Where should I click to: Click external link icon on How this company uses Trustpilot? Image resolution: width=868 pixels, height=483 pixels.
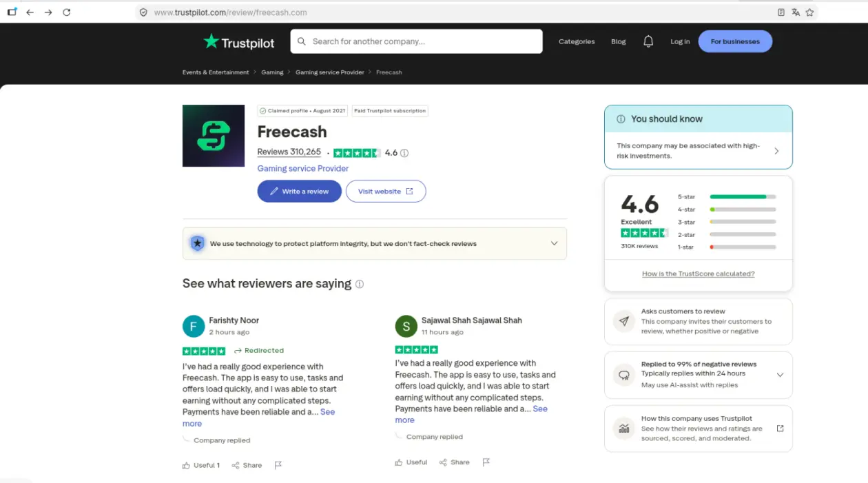(780, 428)
